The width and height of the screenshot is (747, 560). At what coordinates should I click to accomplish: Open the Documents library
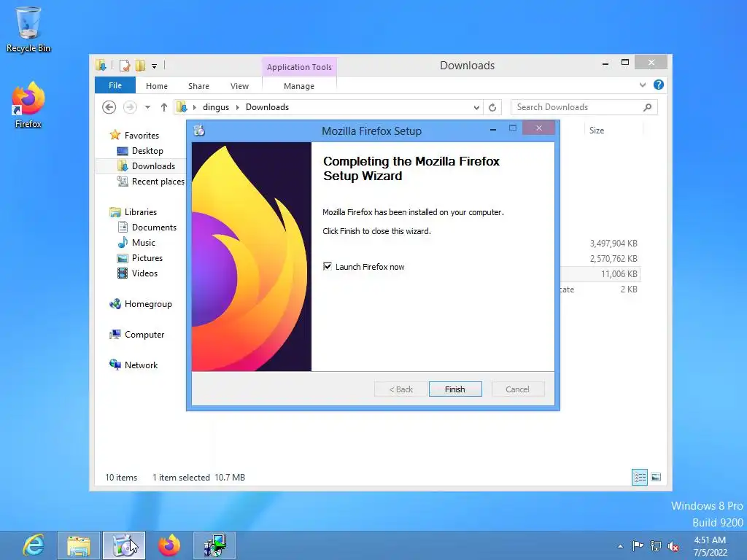(154, 227)
